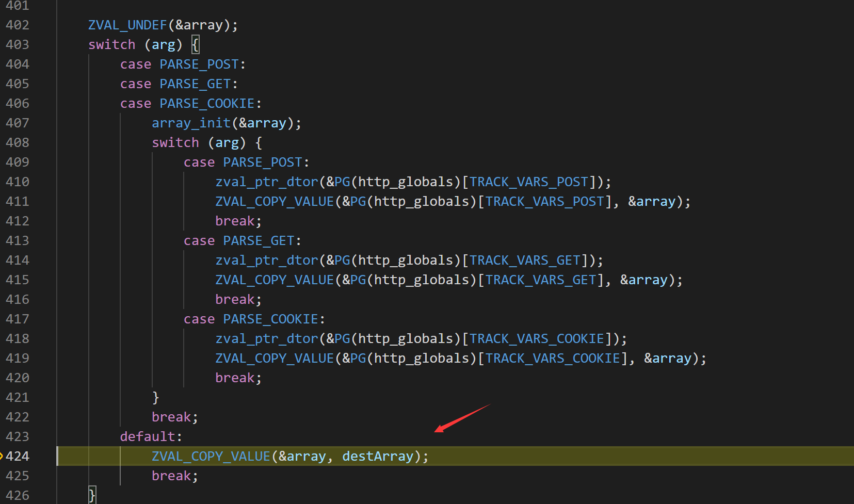This screenshot has width=854, height=504.
Task: Click the ZVAL_UNDEF macro call
Action: pos(127,25)
